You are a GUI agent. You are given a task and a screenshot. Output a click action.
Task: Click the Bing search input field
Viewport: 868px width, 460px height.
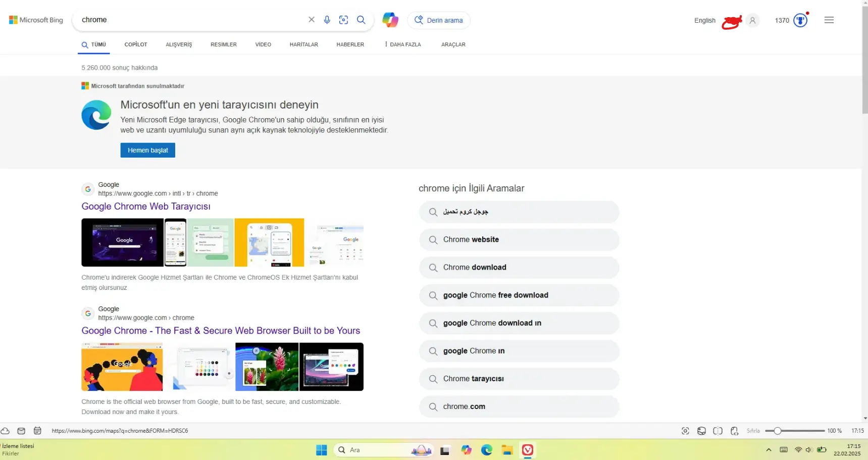192,20
